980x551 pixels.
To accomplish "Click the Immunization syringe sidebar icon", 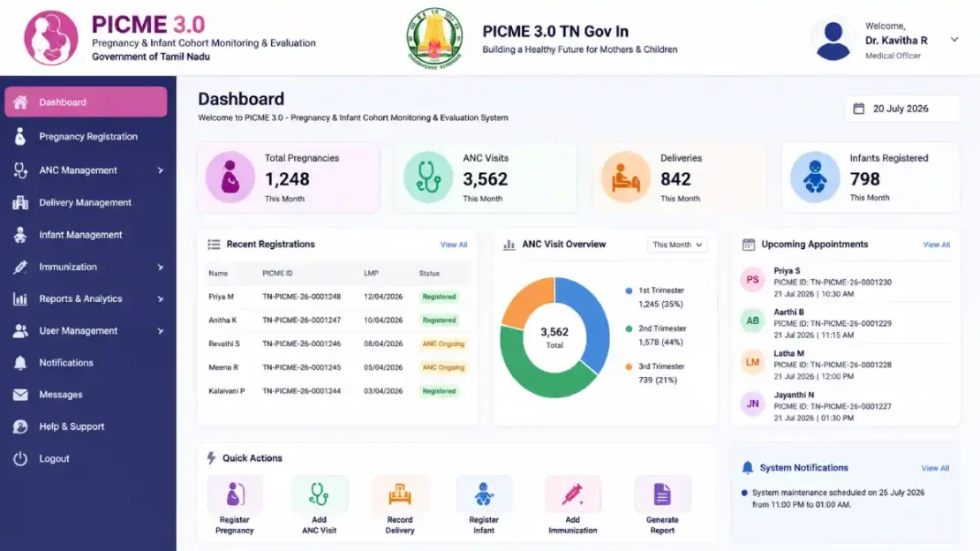I will click(20, 267).
